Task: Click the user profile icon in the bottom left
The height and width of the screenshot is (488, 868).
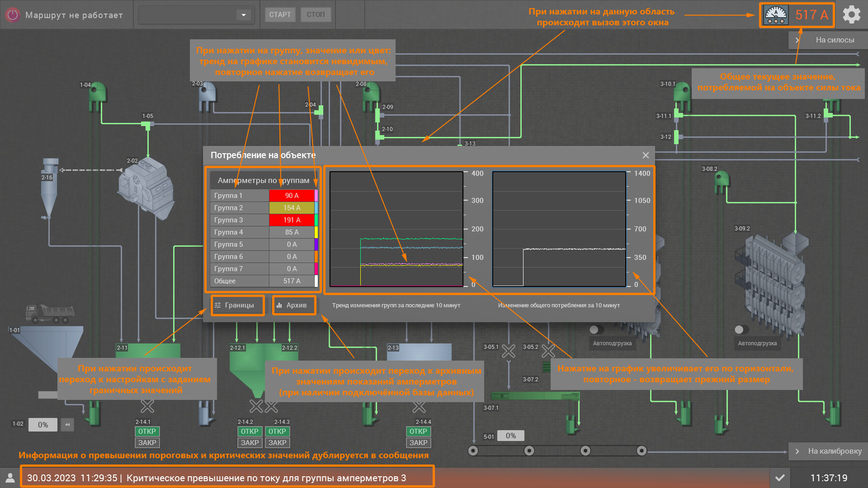Action: pyautogui.click(x=10, y=478)
